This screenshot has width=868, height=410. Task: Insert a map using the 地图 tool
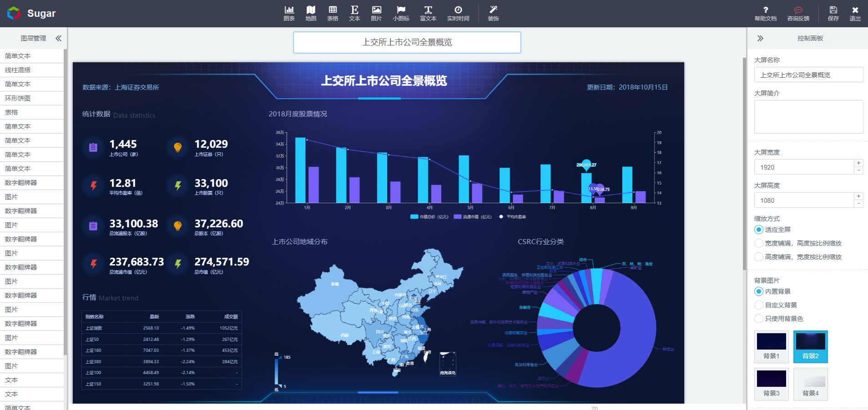[311, 14]
